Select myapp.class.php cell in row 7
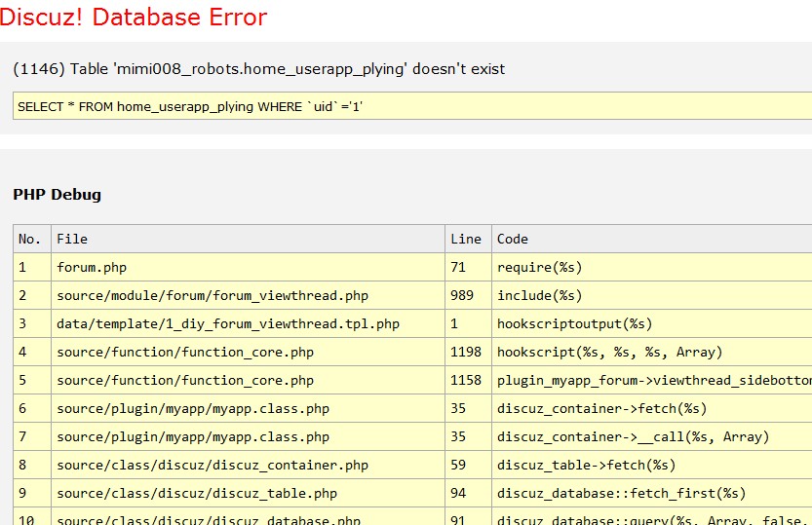 point(248,436)
